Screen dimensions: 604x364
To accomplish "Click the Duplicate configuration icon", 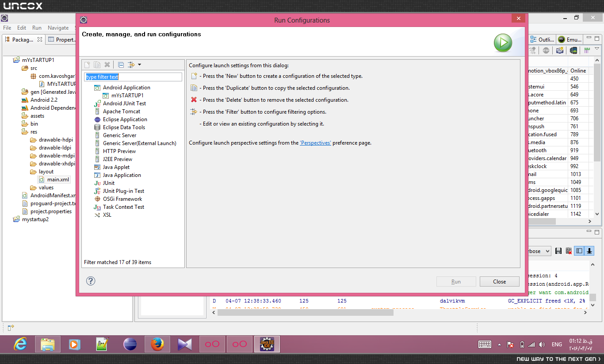I will [97, 65].
